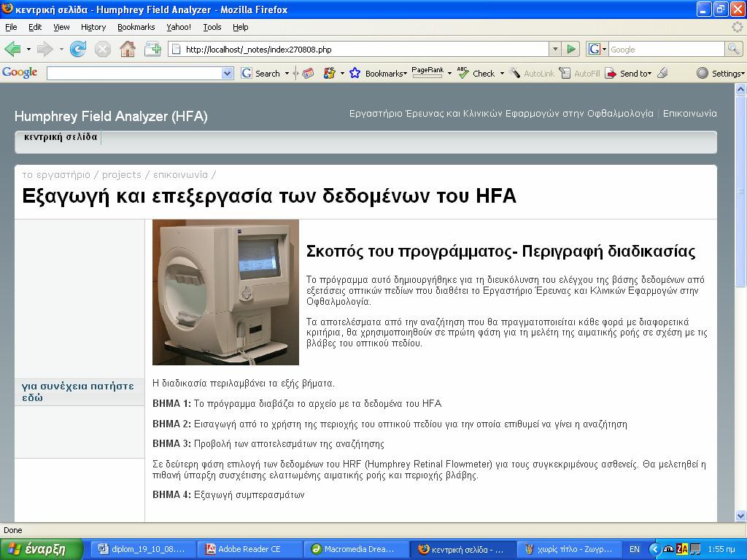Image resolution: width=747 pixels, height=560 pixels.
Task: Click the Google toolbar news/mail icon
Action: pyautogui.click(x=309, y=74)
